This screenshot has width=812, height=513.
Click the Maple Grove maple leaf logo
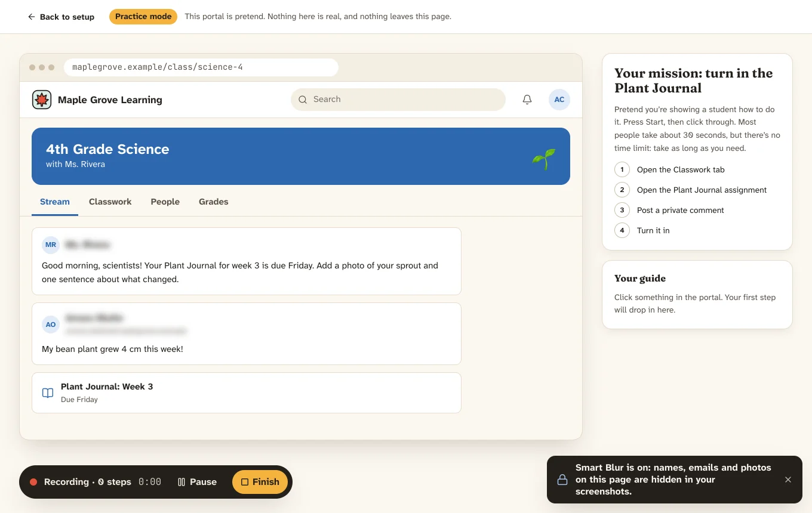tap(42, 100)
